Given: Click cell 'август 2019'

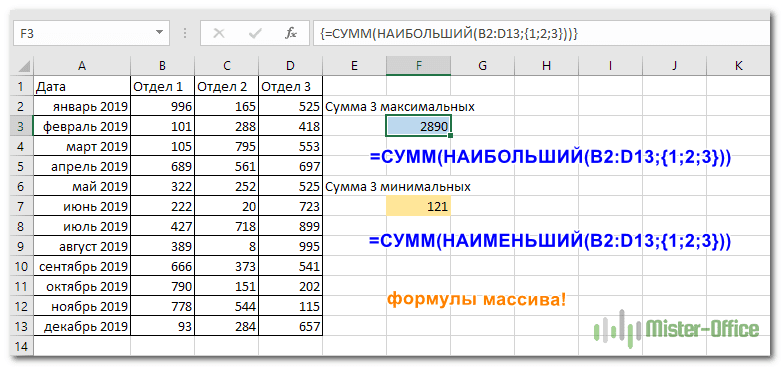Looking at the screenshot, I should click(x=82, y=246).
